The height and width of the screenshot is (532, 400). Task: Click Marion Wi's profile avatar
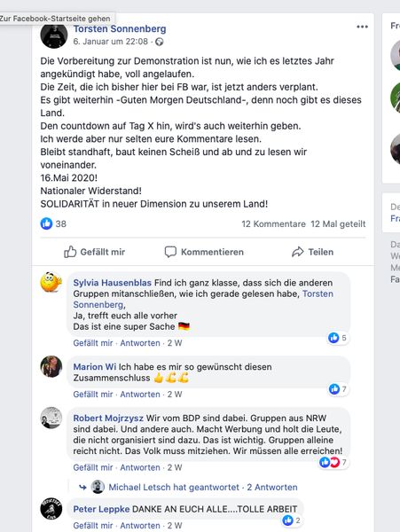tap(51, 366)
